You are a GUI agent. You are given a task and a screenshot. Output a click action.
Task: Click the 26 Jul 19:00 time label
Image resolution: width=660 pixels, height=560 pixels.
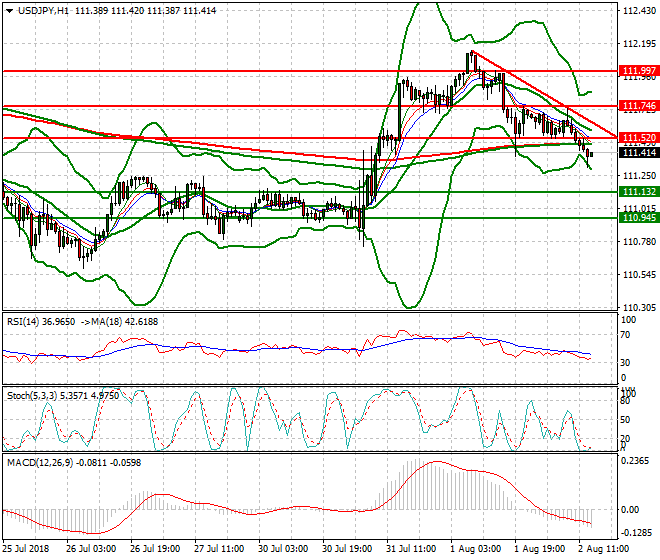[155, 549]
